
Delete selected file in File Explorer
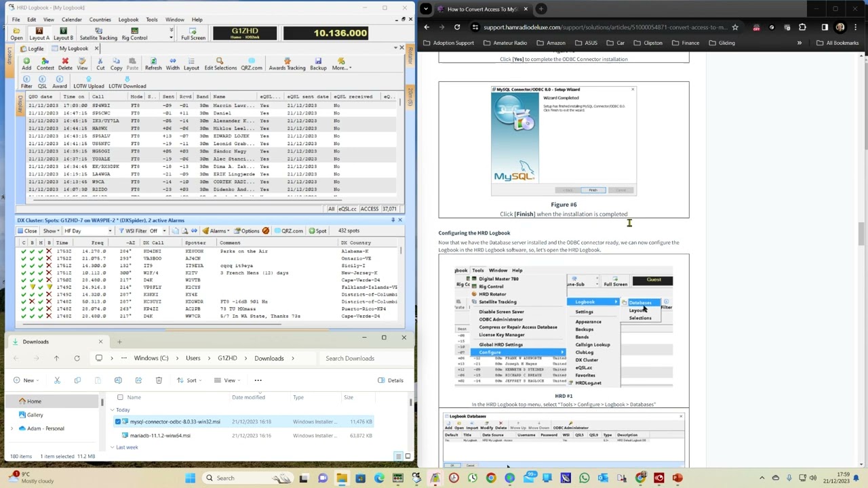tap(159, 380)
